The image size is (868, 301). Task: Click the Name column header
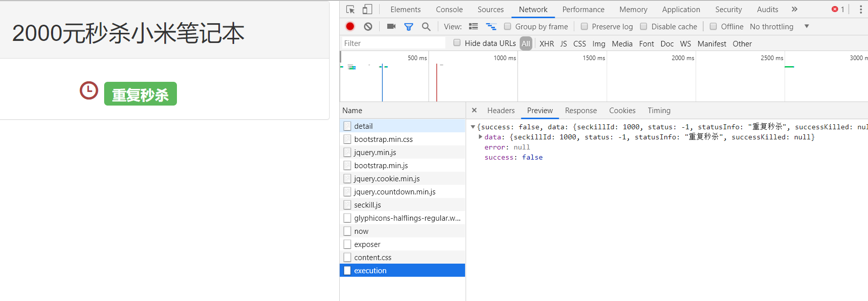[402, 111]
